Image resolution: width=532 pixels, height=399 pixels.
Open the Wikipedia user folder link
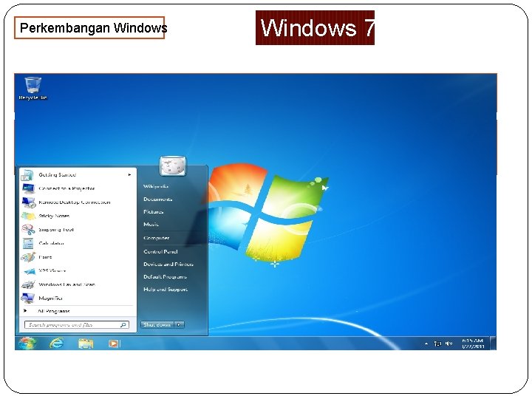point(156,186)
